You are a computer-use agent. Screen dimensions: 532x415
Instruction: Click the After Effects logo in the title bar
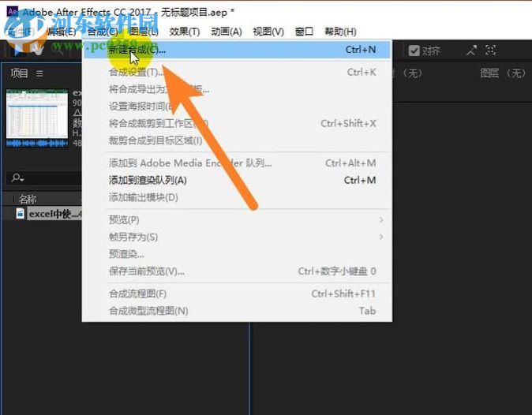pos(12,11)
